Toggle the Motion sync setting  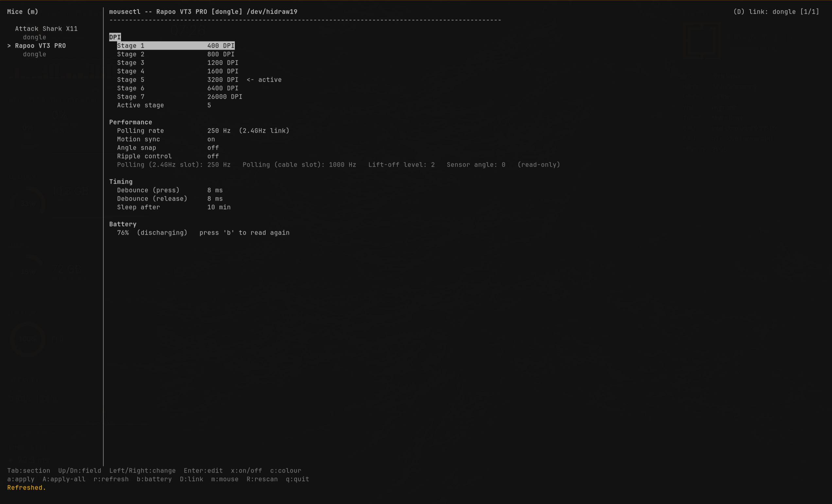tap(166, 139)
